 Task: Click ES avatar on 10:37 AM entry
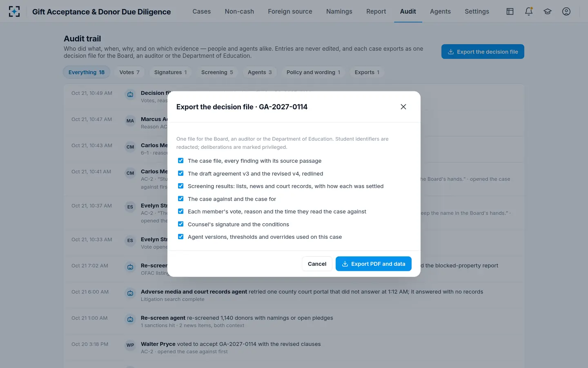coord(130,207)
